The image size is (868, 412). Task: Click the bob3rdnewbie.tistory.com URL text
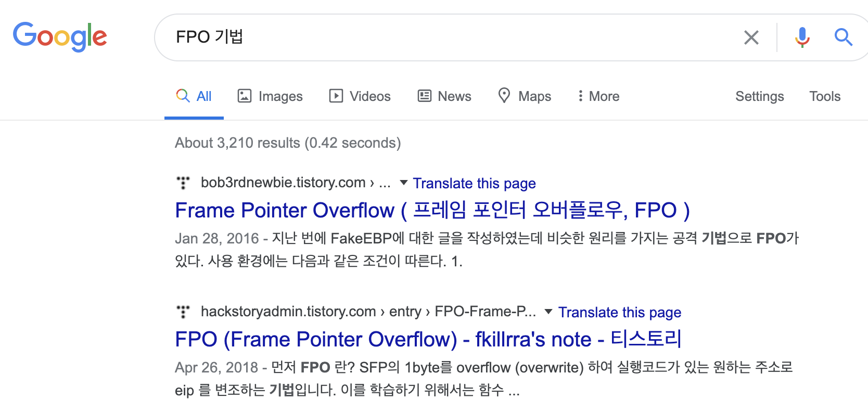coord(296,183)
